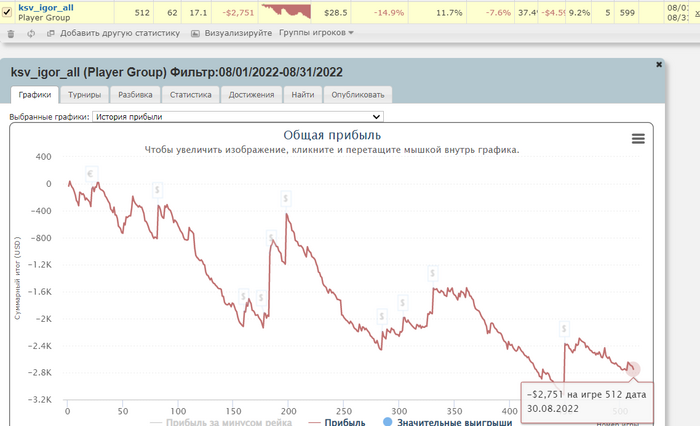Screen dimensions: 700x426
Task: Click the euro win marker near game 20
Action: click(x=91, y=174)
